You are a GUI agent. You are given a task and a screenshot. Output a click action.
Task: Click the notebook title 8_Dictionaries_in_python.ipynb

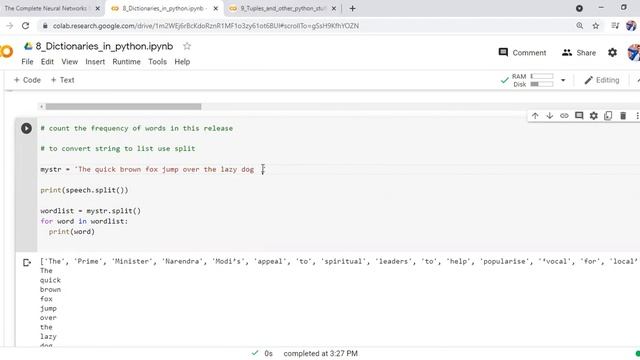104,46
